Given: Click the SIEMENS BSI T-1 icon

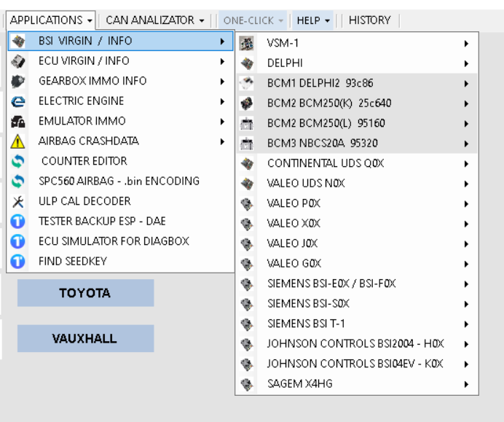Looking at the screenshot, I should tap(246, 324).
